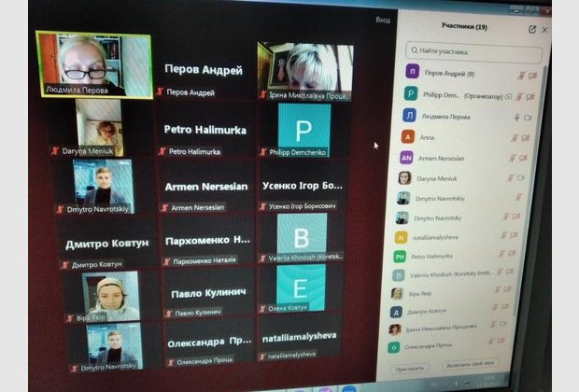The width and height of the screenshot is (579, 392).
Task: Click camera-off icon in nataliiamalysheva list row
Action: click(x=514, y=235)
